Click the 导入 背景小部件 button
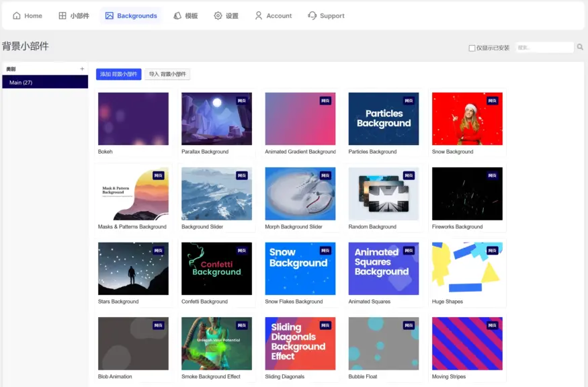This screenshot has width=588, height=387. (x=167, y=74)
